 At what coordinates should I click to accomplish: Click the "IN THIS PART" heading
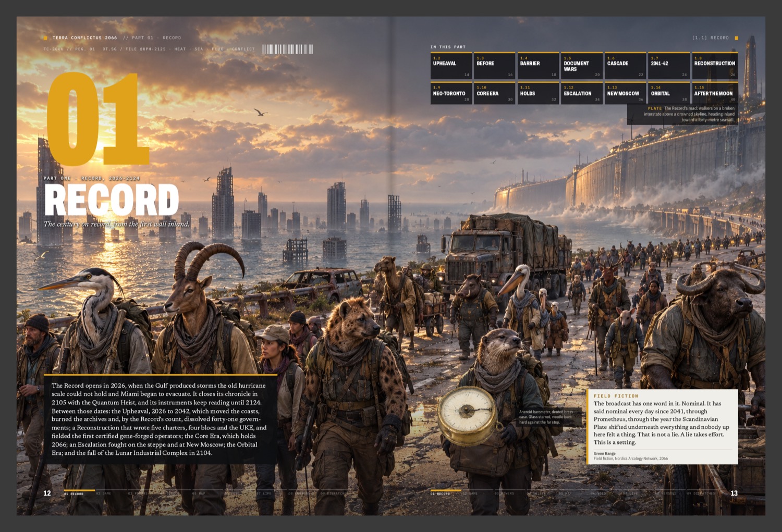[448, 47]
